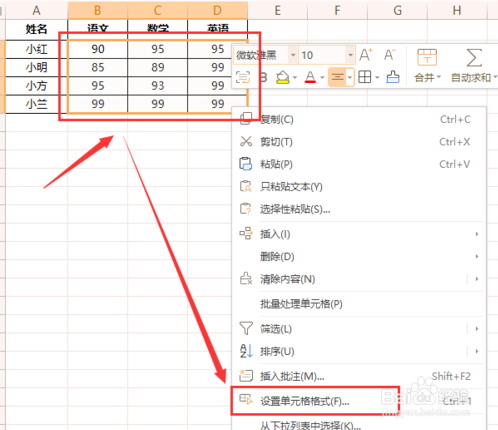Expand the 筛选(L) submenu arrow

(x=477, y=329)
